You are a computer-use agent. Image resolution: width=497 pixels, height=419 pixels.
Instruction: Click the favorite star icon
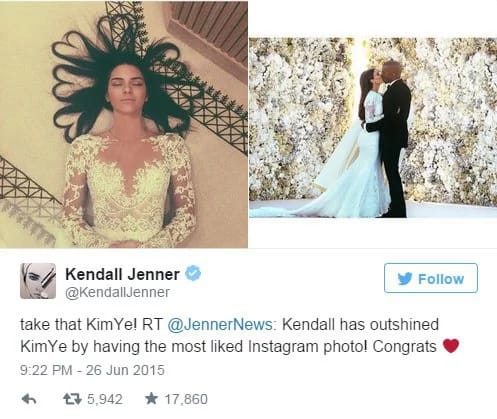(152, 398)
